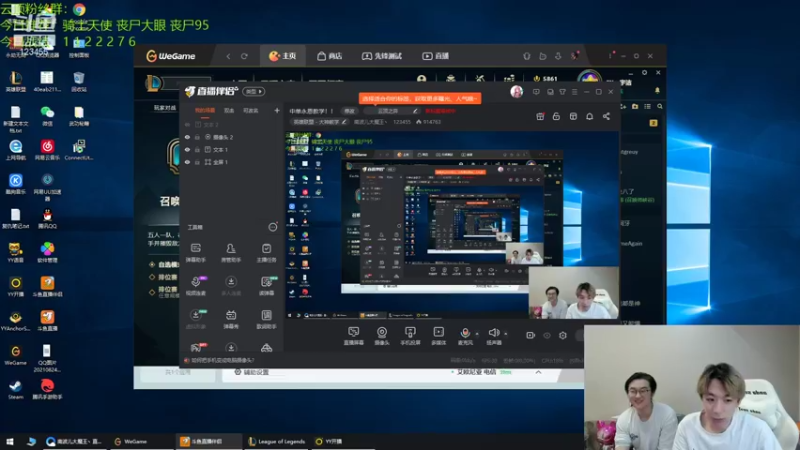Go back in WeGame navigation
The width and height of the screenshot is (800, 450).
228,56
